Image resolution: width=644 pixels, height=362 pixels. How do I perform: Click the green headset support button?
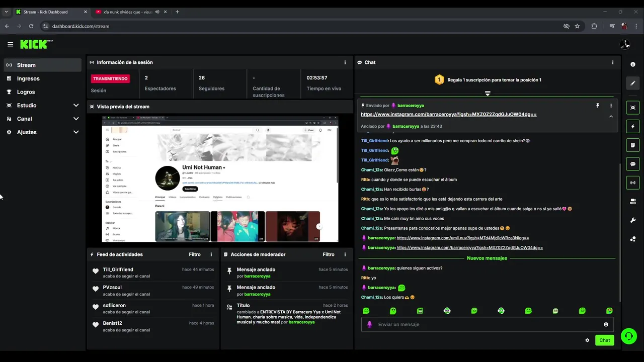pyautogui.click(x=628, y=336)
